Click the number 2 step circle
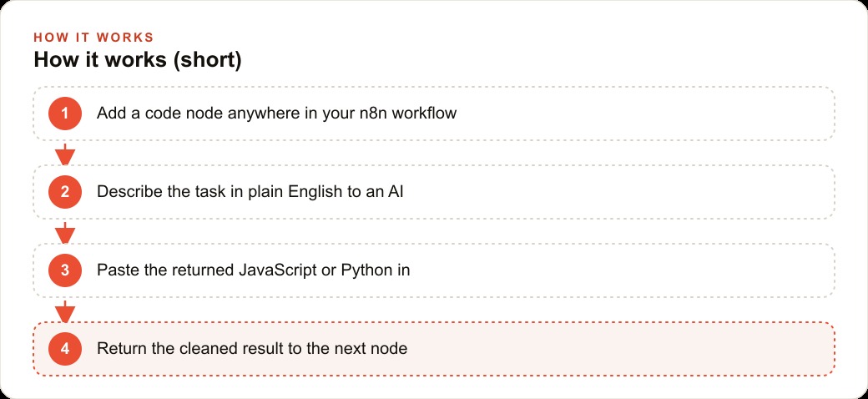Screen dimensions: 868x399 pyautogui.click(x=65, y=192)
